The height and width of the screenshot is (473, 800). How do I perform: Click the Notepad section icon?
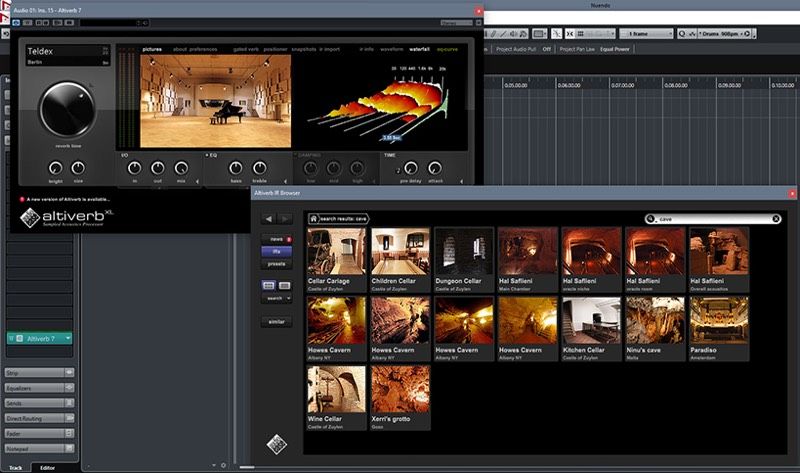pos(69,449)
